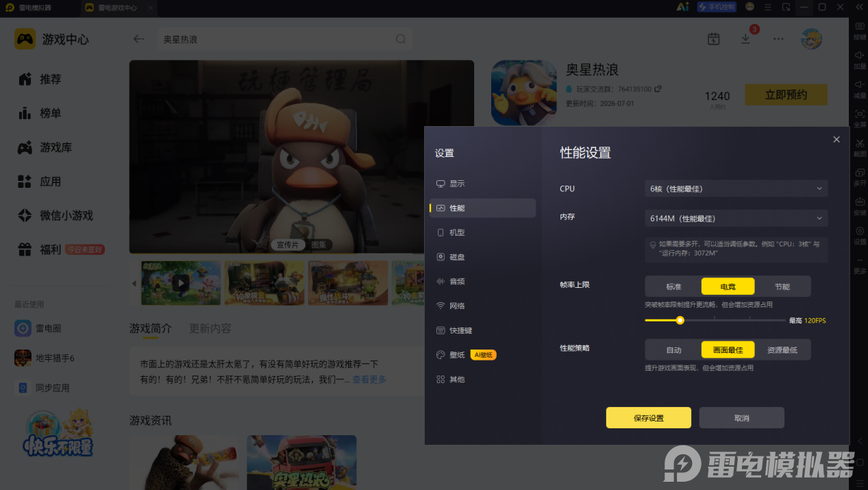Screen dimensions: 868x490
Task: Click the 减量 volume down tool
Action: (x=860, y=88)
